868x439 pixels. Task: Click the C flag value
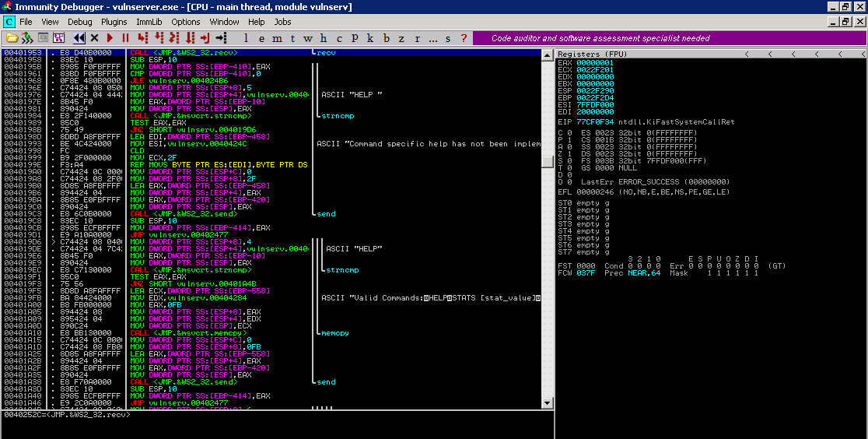tap(569, 133)
